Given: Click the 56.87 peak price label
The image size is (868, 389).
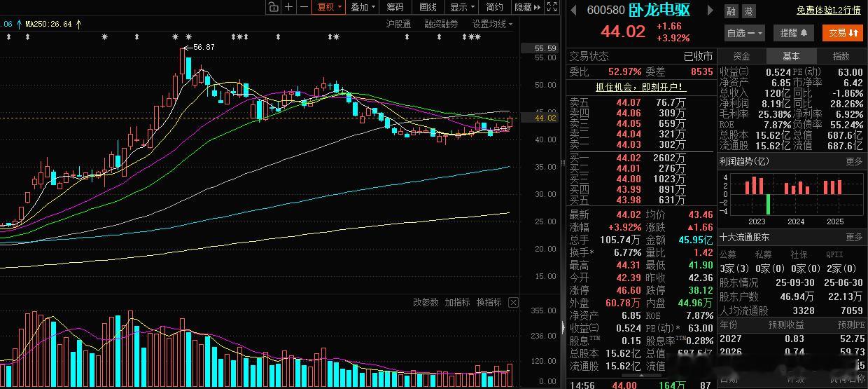Looking at the screenshot, I should coord(204,47).
